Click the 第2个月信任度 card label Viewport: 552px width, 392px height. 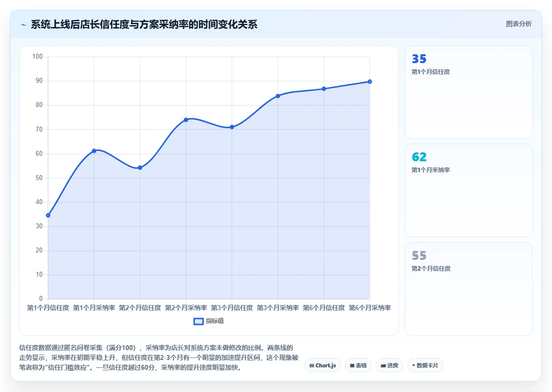coord(431,269)
